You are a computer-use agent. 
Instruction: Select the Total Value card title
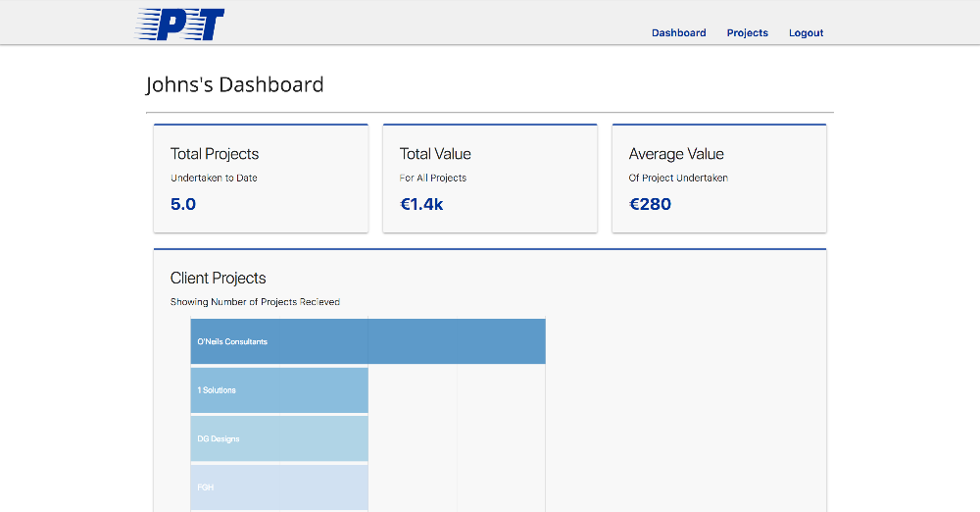click(x=435, y=154)
